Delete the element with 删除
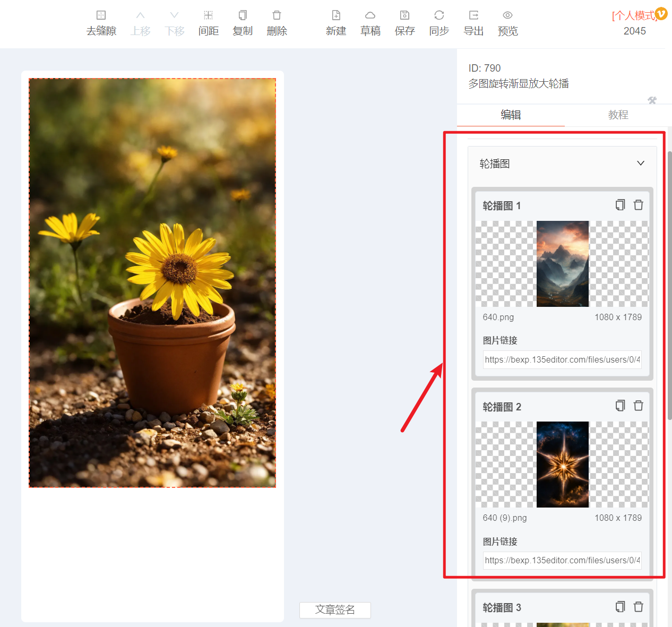 coord(277,23)
